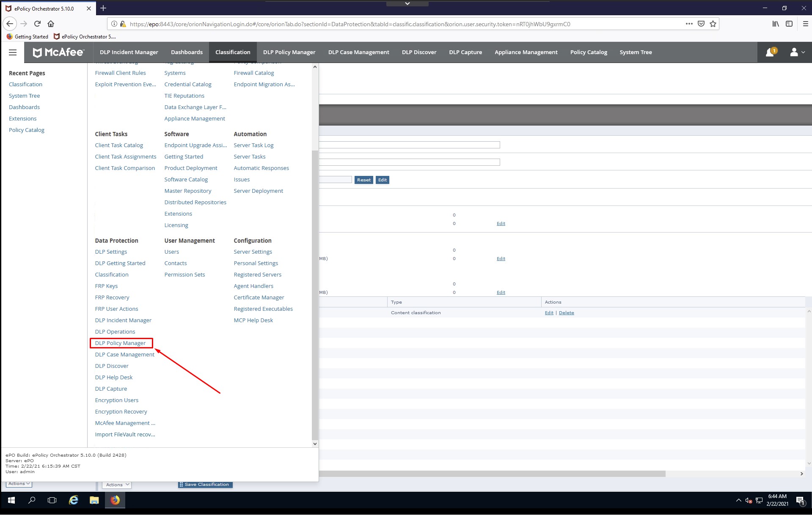
Task: Open Task View on taskbar
Action: [x=52, y=500]
